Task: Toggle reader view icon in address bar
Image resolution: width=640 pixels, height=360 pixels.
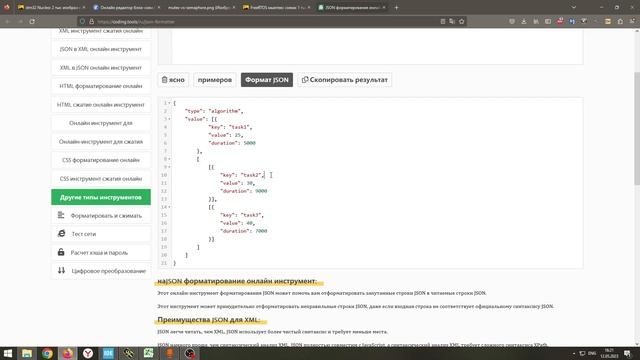Action: 442,21
